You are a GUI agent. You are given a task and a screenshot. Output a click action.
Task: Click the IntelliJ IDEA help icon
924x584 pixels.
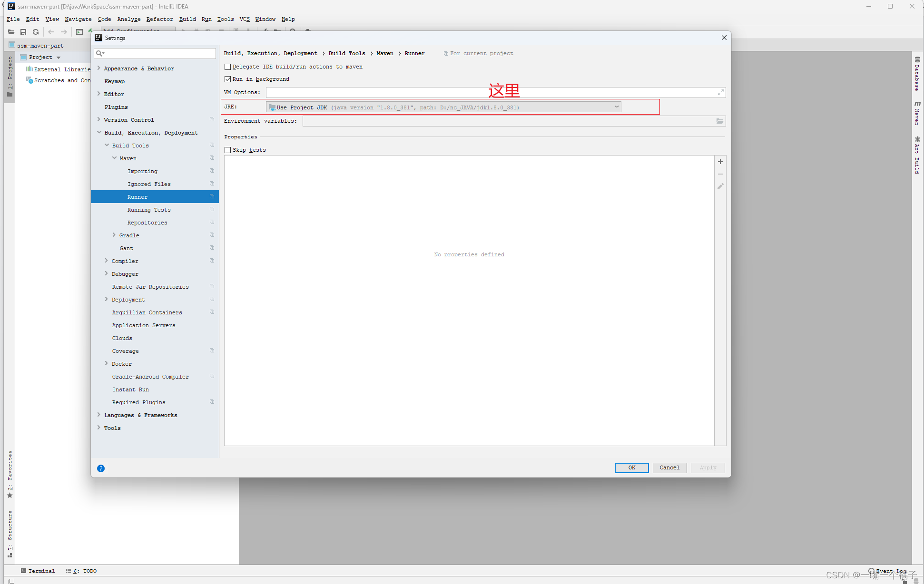pos(101,468)
